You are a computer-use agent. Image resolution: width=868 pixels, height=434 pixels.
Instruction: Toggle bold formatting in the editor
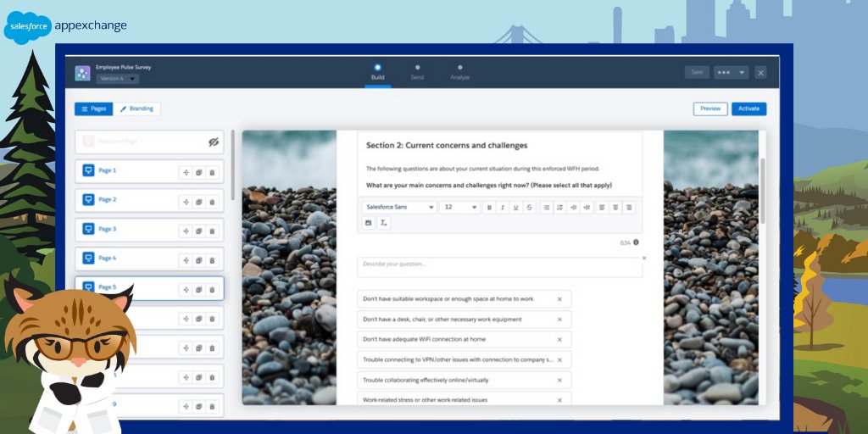pos(489,207)
